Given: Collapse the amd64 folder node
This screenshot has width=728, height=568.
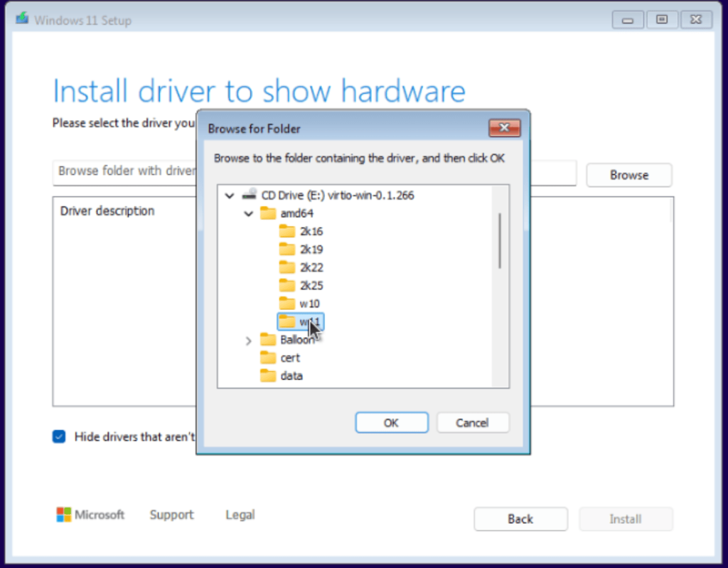Looking at the screenshot, I should pyautogui.click(x=248, y=214).
